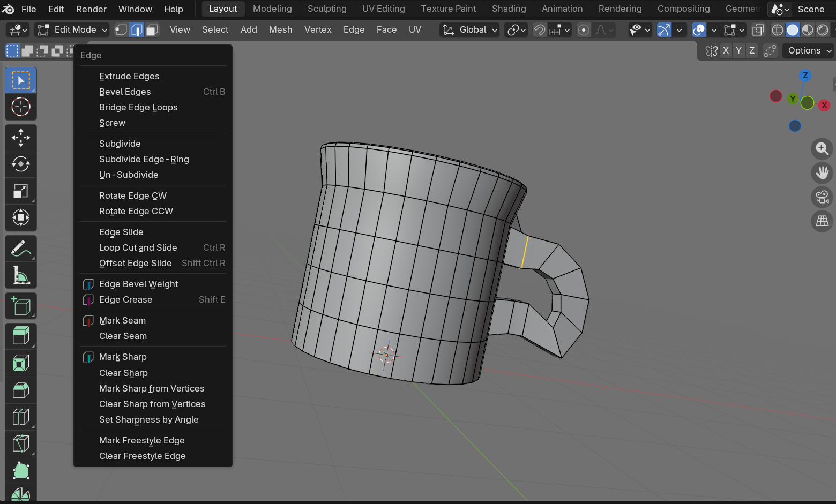The width and height of the screenshot is (836, 504).
Task: Open gizmo settings dropdown arrow
Action: (x=679, y=30)
